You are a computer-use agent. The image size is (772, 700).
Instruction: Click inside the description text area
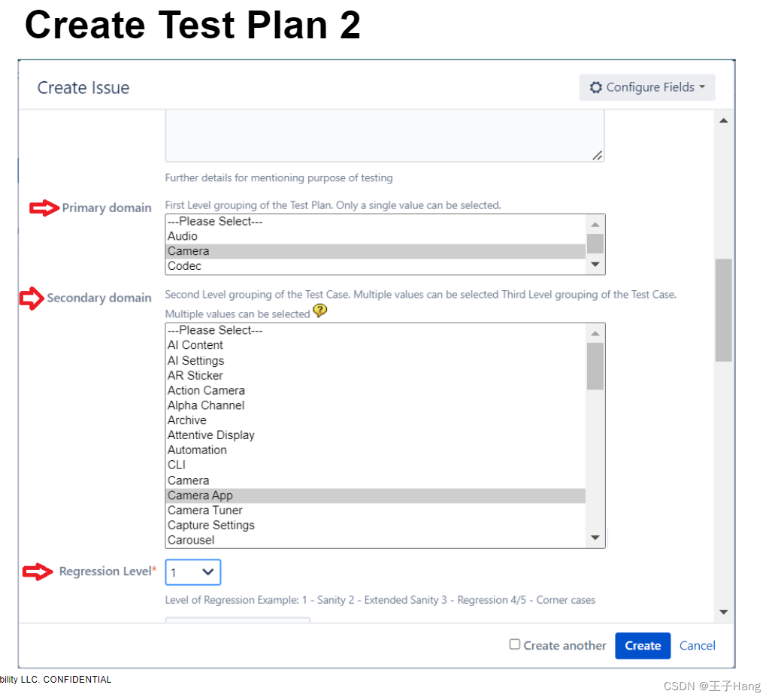click(385, 135)
